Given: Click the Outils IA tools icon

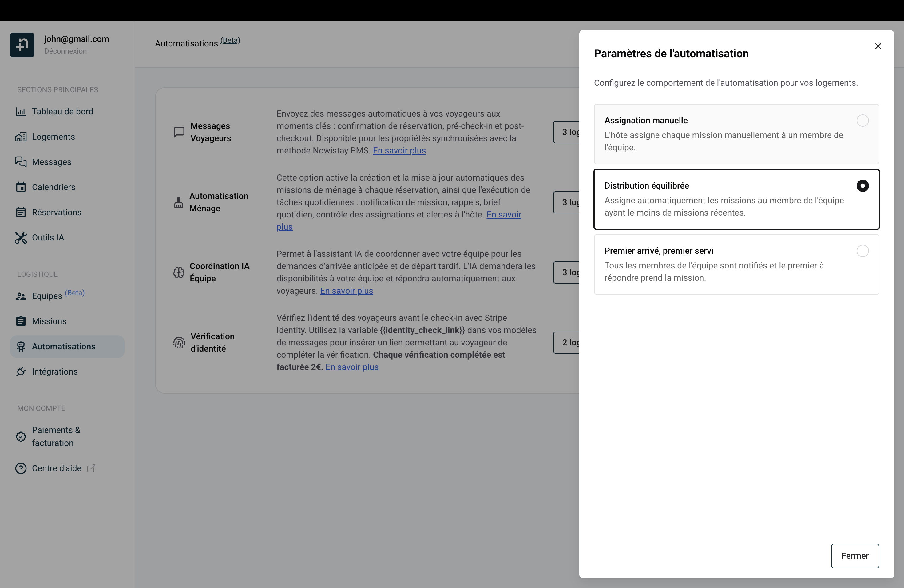Looking at the screenshot, I should pyautogui.click(x=21, y=237).
